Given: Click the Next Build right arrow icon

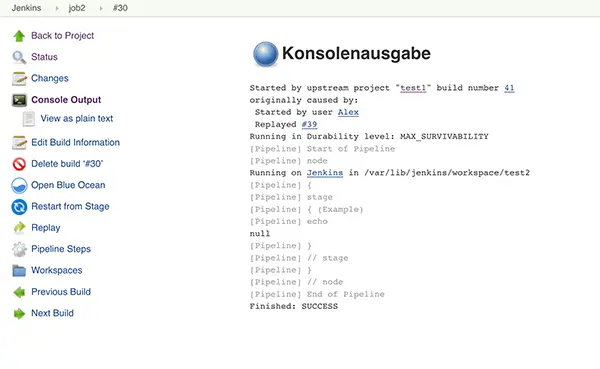Looking at the screenshot, I should click(x=19, y=313).
